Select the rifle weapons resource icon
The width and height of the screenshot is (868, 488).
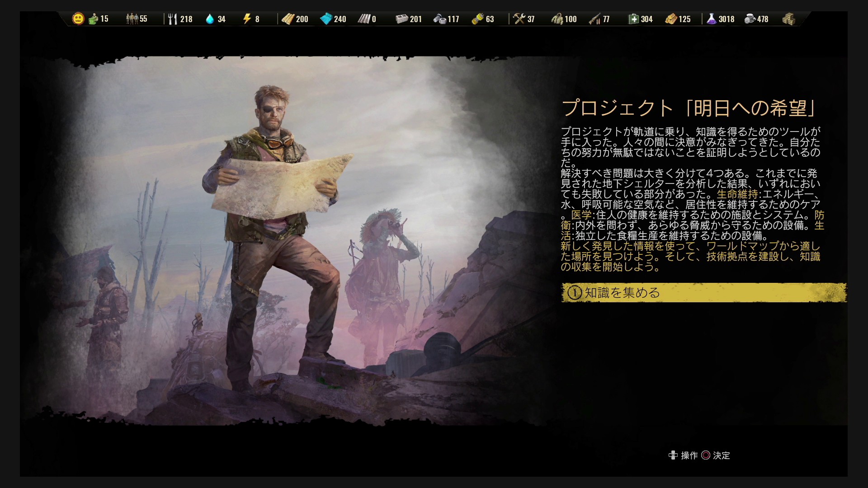594,19
